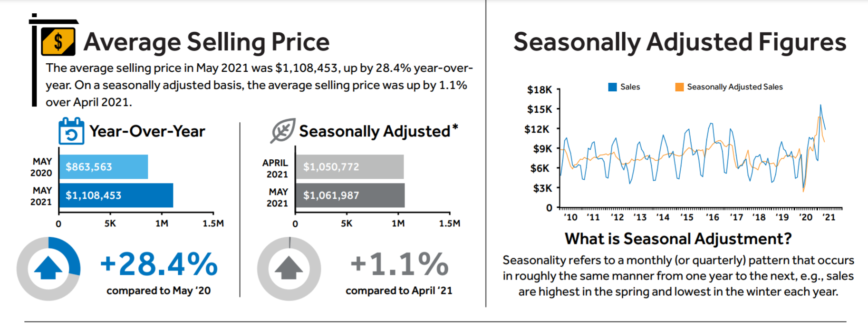The height and width of the screenshot is (330, 868).
Task: Click the Year-Over-Year calendar icon
Action: [71, 131]
